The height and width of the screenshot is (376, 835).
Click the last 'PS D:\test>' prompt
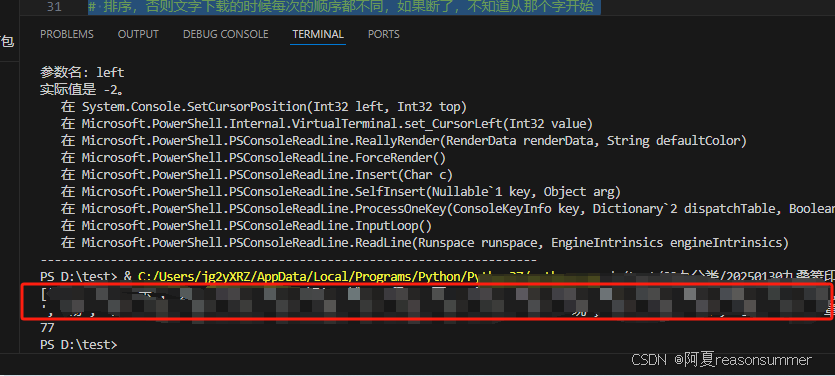point(78,345)
